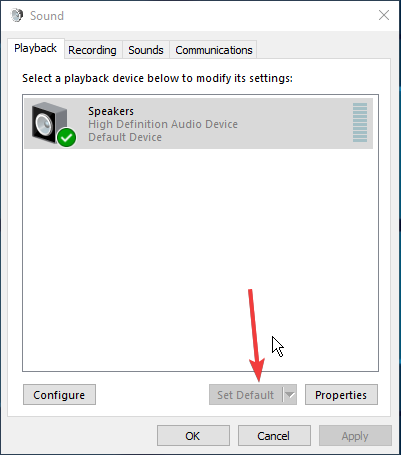Click the Configure button

click(59, 395)
